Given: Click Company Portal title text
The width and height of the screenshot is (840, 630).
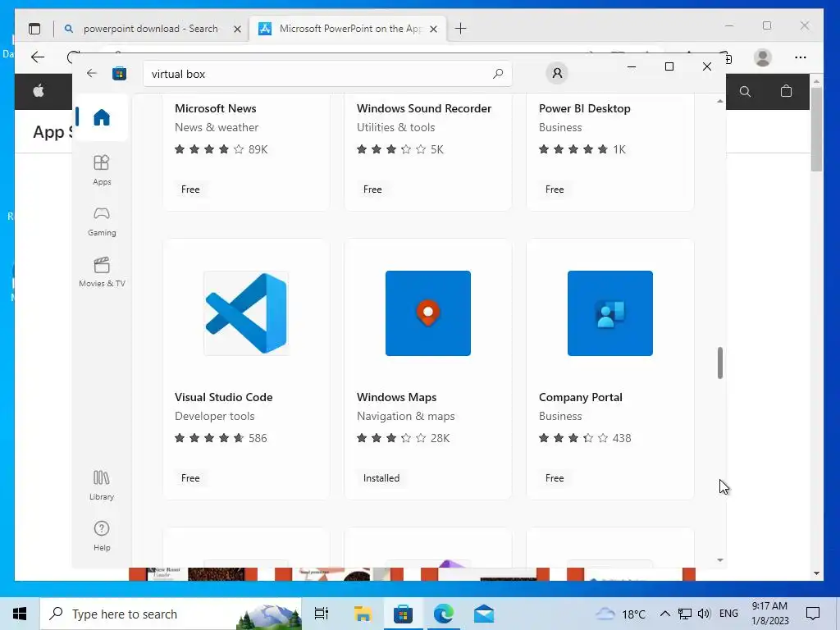Looking at the screenshot, I should click(x=580, y=397).
